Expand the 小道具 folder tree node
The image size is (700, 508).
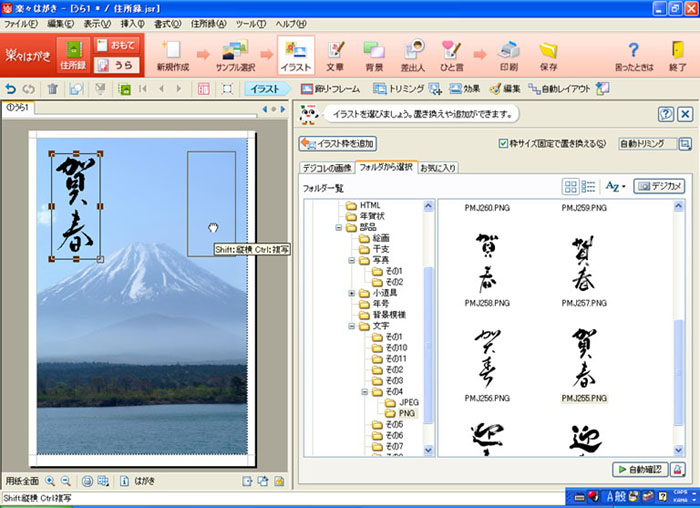coord(352,293)
